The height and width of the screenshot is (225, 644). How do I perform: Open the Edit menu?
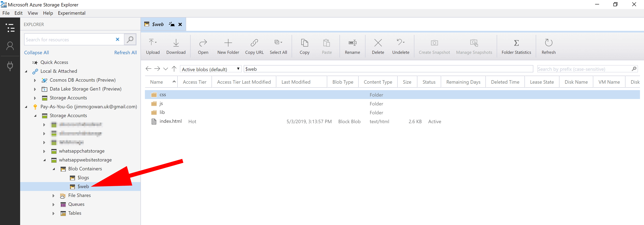pyautogui.click(x=19, y=13)
